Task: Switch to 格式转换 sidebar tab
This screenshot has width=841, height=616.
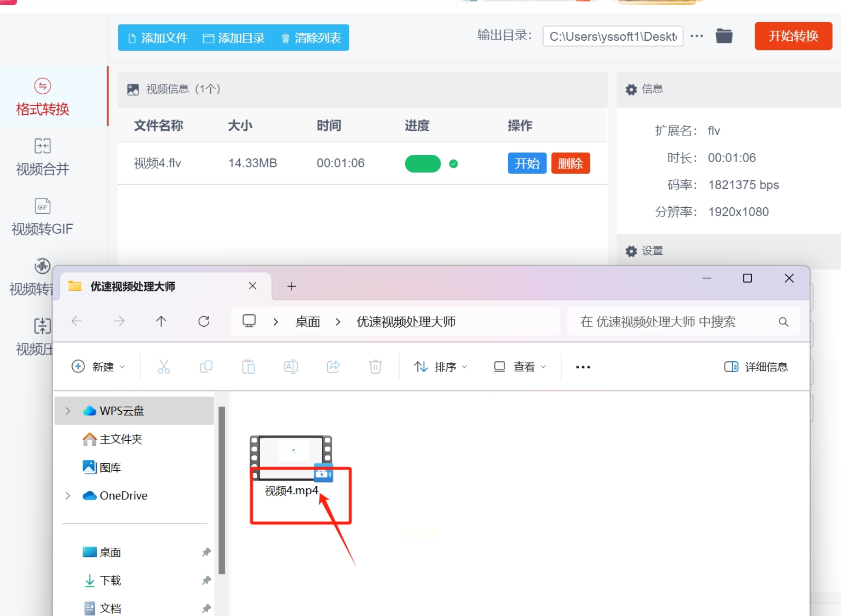Action: click(x=42, y=97)
